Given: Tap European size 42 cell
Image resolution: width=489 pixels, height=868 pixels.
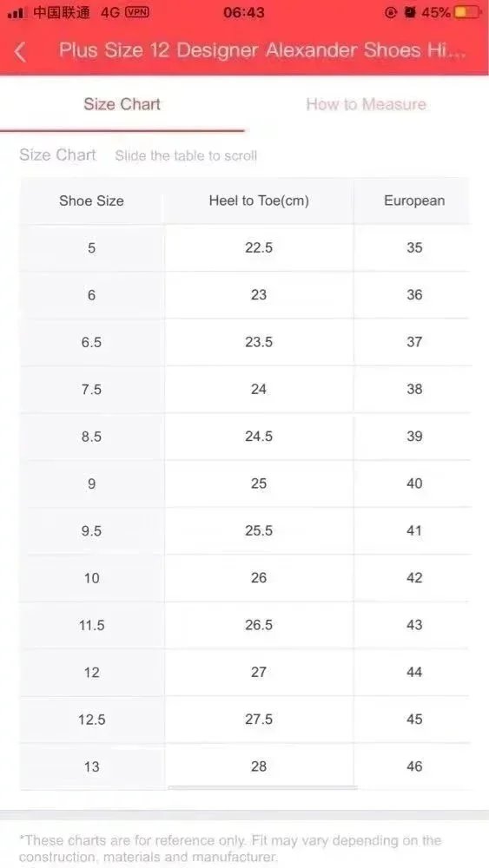Looking at the screenshot, I should 414,578.
